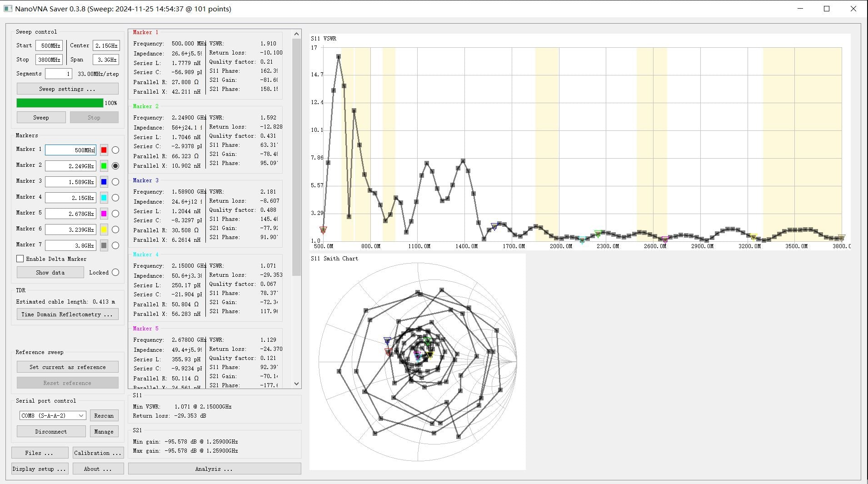868x484 pixels.
Task: Click blue Marker 3 triangle on VSWR chart
Action: coord(494,227)
